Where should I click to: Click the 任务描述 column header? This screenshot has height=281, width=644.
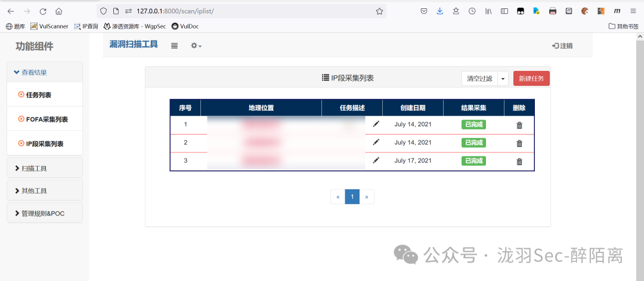[352, 108]
